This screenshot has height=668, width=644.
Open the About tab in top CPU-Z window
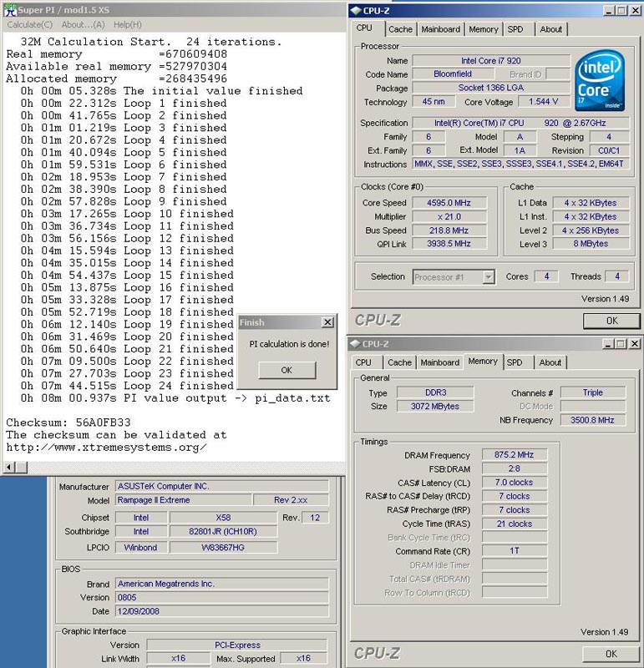pyautogui.click(x=551, y=29)
